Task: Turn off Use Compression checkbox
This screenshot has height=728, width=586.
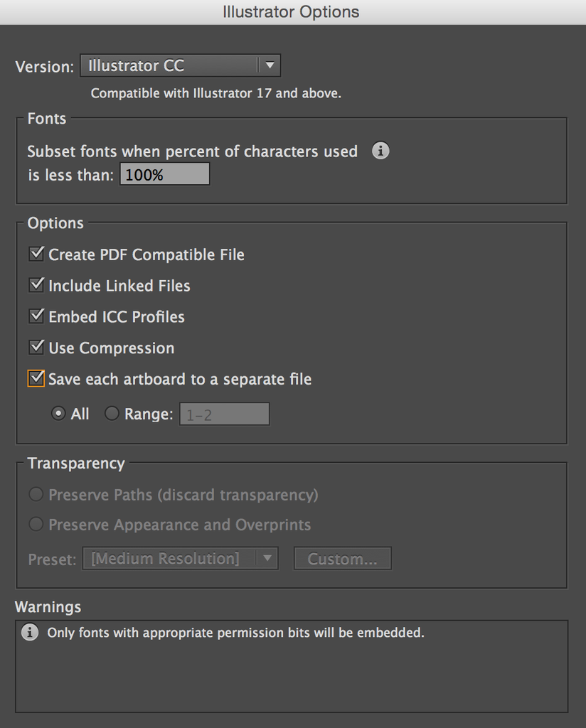Action: (36, 348)
